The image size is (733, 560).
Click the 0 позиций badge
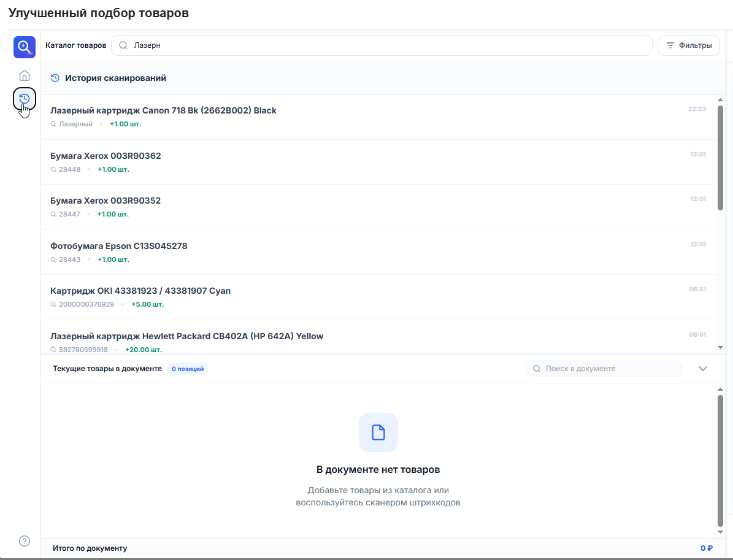click(188, 369)
